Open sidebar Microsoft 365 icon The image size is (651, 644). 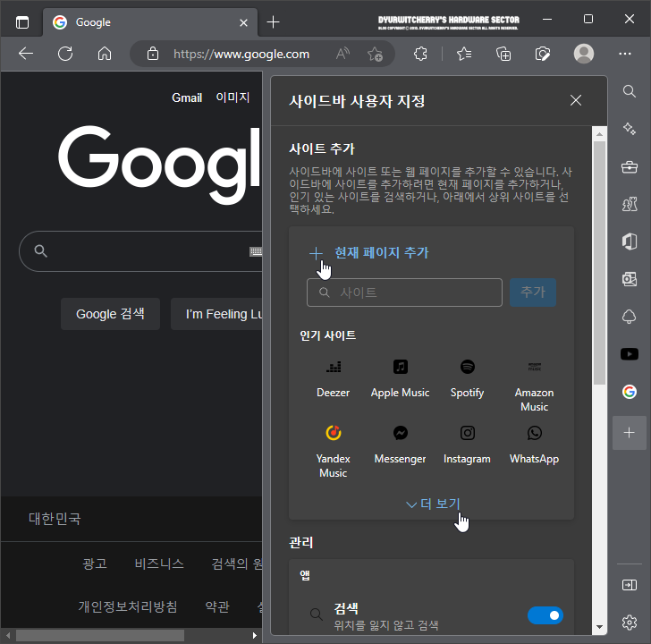pos(630,241)
